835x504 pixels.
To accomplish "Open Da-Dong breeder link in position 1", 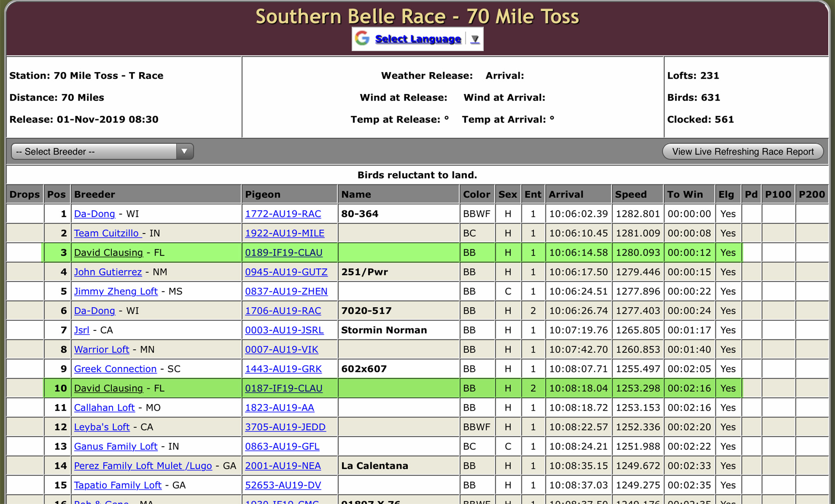I will [94, 214].
